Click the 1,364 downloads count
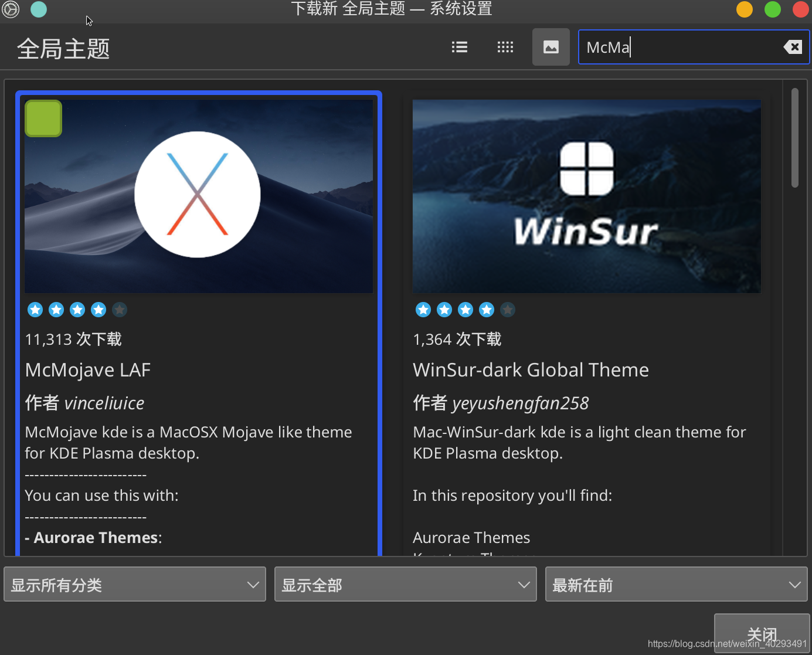Screen dimensions: 812x655 point(457,340)
